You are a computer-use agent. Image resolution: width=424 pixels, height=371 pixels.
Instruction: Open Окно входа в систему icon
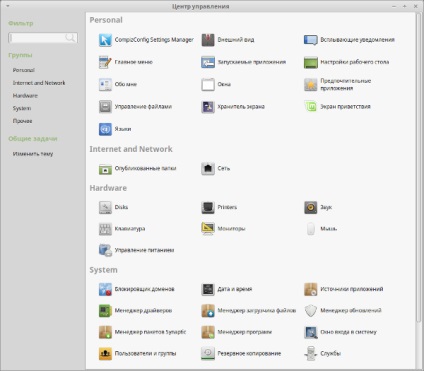tap(311, 332)
